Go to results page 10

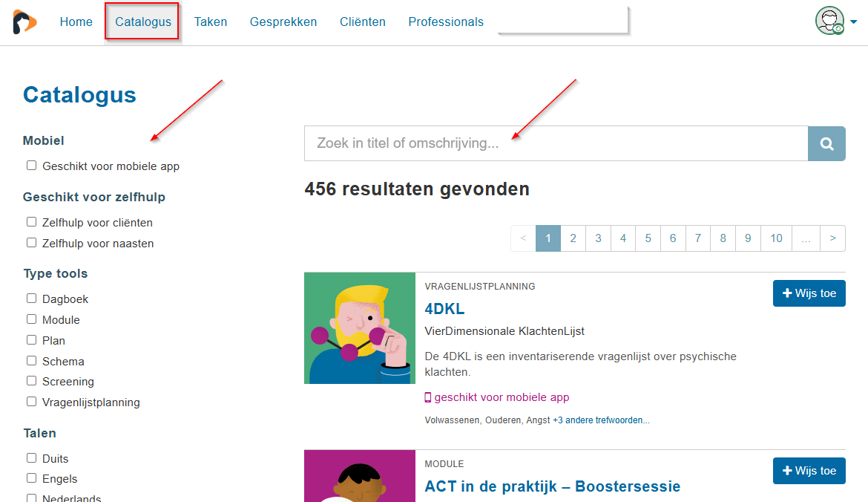point(776,238)
